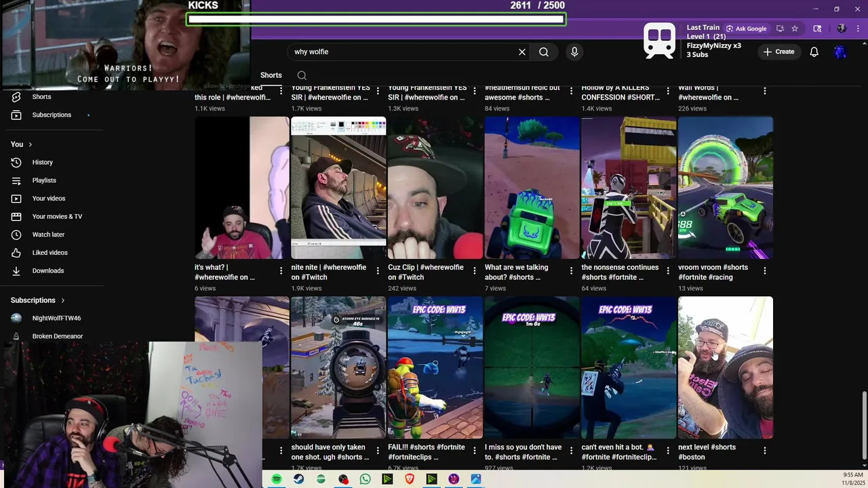Image resolution: width=868 pixels, height=488 pixels.
Task: Play the 'nite nite' sleeping man thumbnail
Action: [338, 188]
